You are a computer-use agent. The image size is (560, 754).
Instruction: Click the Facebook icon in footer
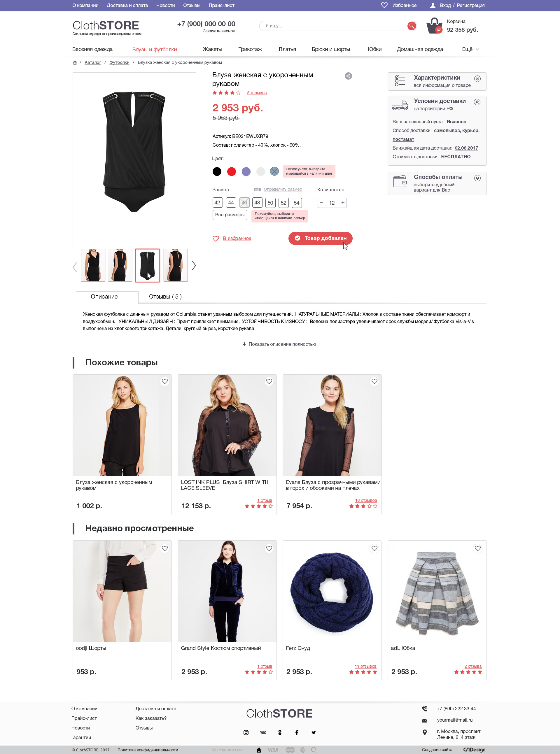pos(297,732)
